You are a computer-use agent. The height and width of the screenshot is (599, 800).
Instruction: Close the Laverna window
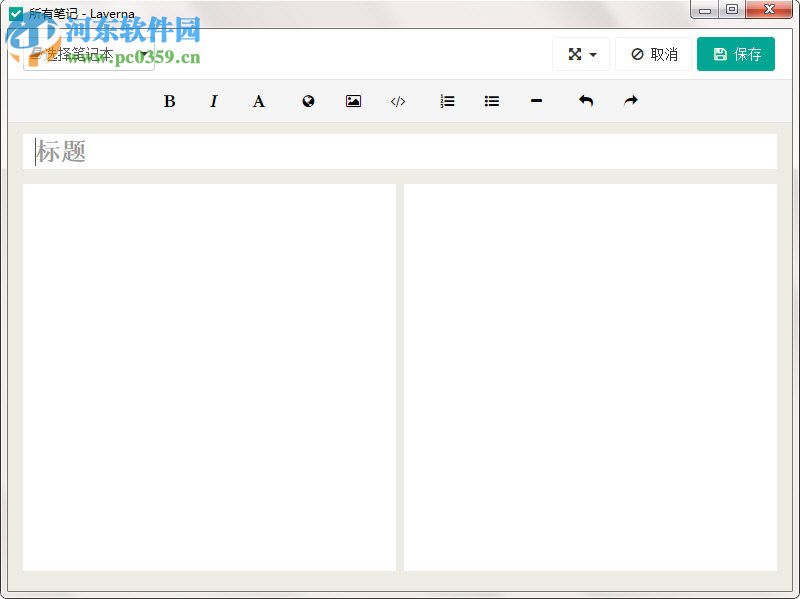769,10
